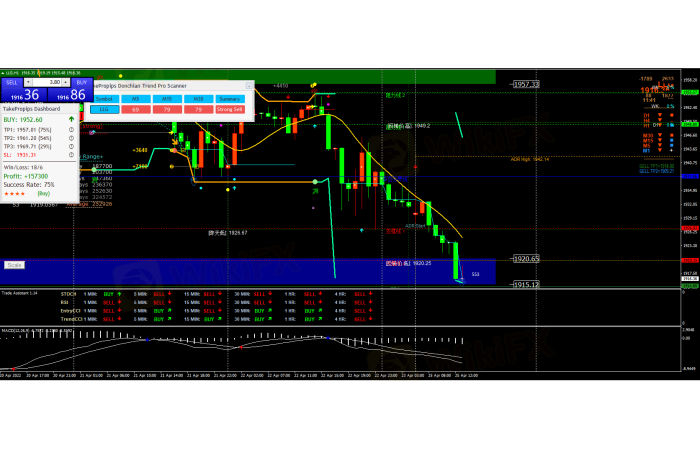Click the green up arrow next to BUY: 1952.60
700x450 pixels.
pyautogui.click(x=71, y=118)
